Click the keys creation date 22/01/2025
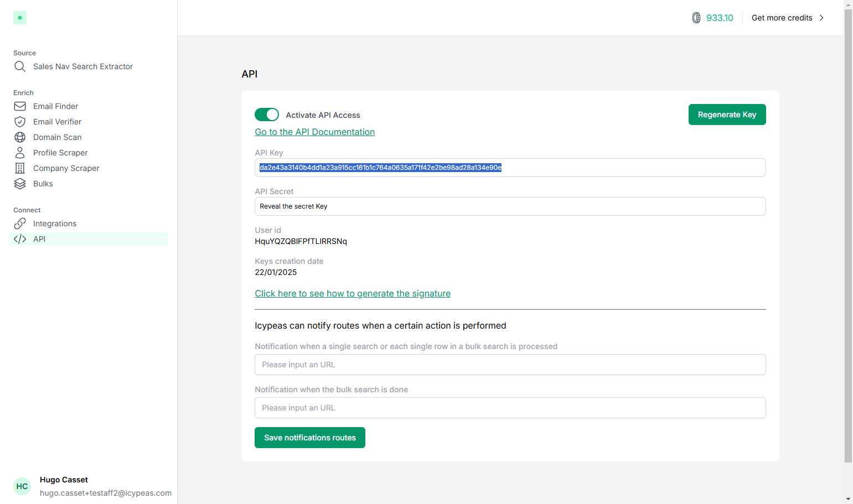Image resolution: width=853 pixels, height=504 pixels. coord(276,272)
